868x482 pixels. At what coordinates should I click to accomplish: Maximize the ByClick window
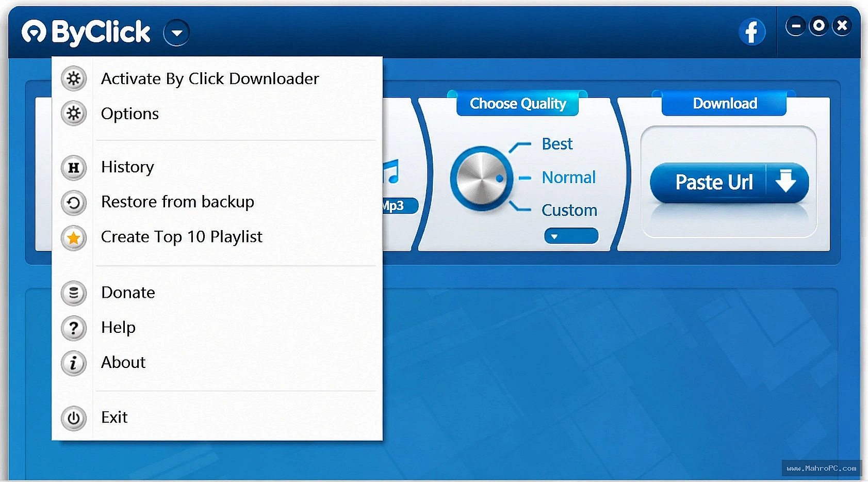click(x=818, y=26)
